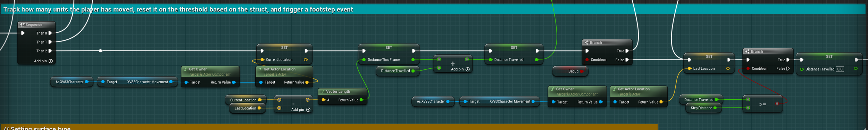Click the plus symbol on the add node
This screenshot has height=130, width=868.
(x=453, y=63)
